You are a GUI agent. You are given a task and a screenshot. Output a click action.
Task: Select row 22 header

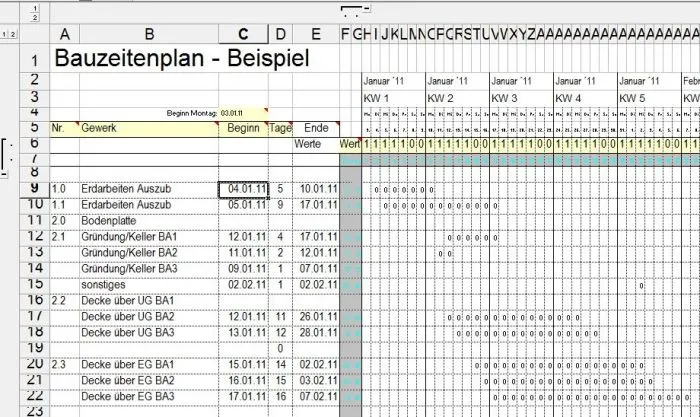tap(35, 396)
